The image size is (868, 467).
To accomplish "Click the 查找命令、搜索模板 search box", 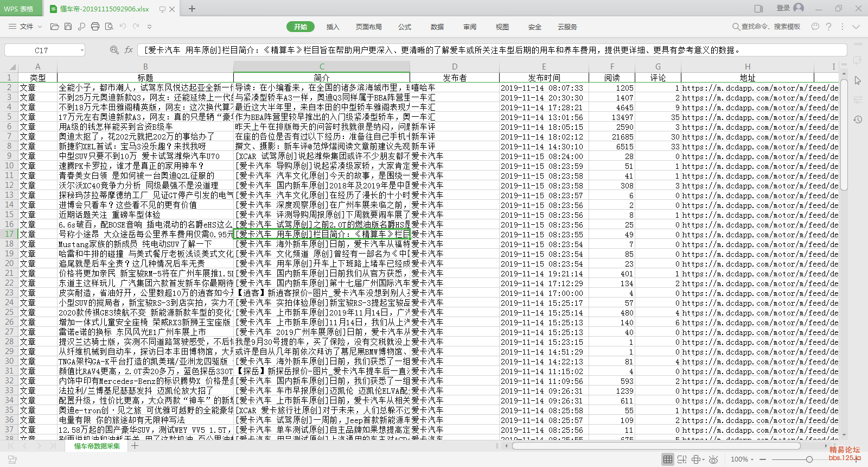I will (x=767, y=27).
